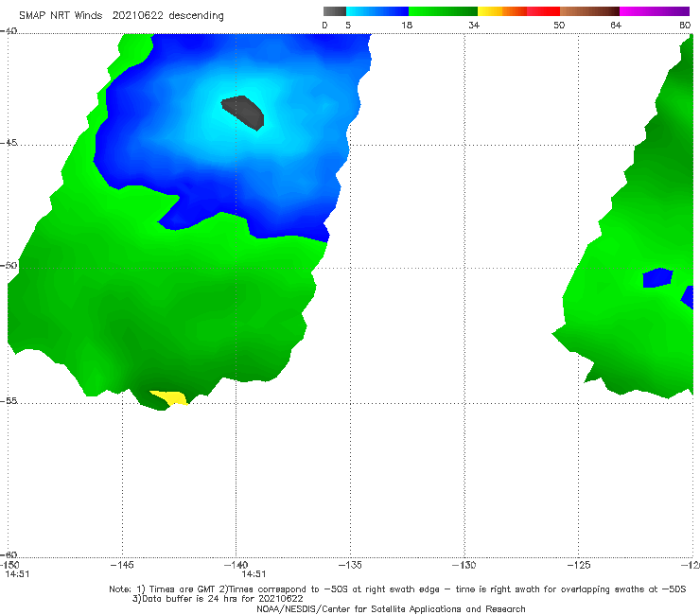Pick the cyan-to-blue segment of the color bar

pyautogui.click(x=377, y=11)
